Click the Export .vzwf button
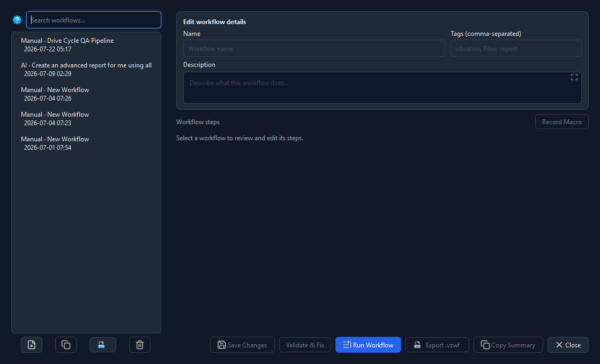 click(x=437, y=345)
